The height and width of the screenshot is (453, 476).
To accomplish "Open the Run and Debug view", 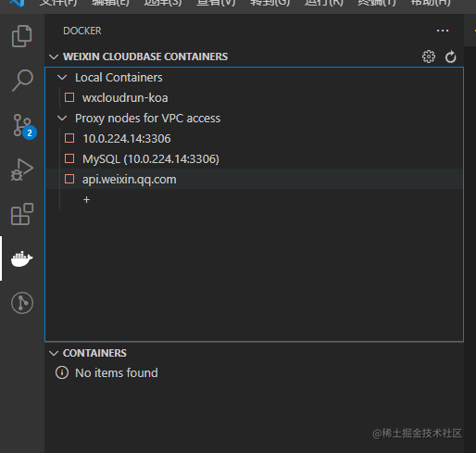I will tap(22, 170).
